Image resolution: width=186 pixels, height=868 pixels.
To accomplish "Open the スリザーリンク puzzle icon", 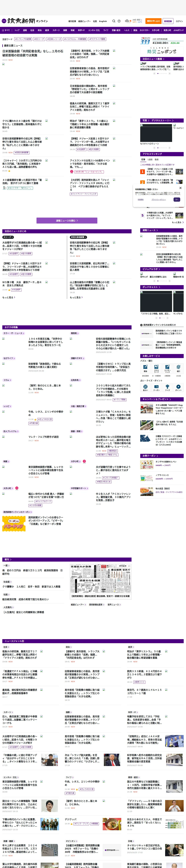I will 167,368.
